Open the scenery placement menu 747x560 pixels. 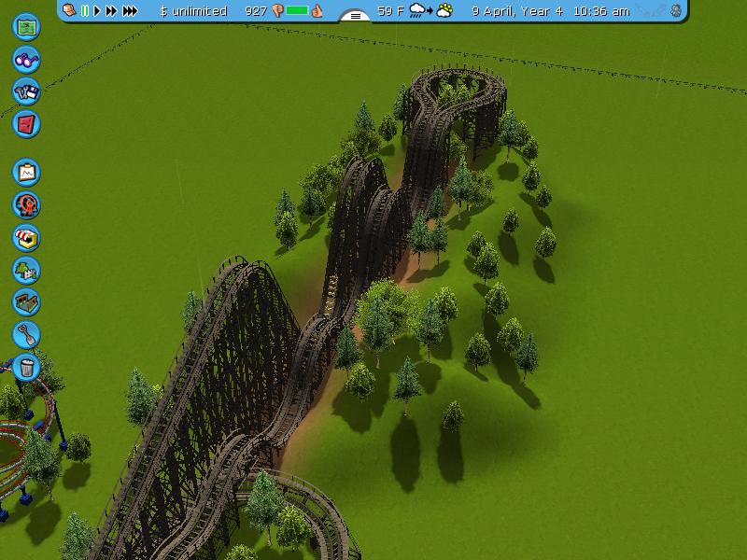pos(26,270)
